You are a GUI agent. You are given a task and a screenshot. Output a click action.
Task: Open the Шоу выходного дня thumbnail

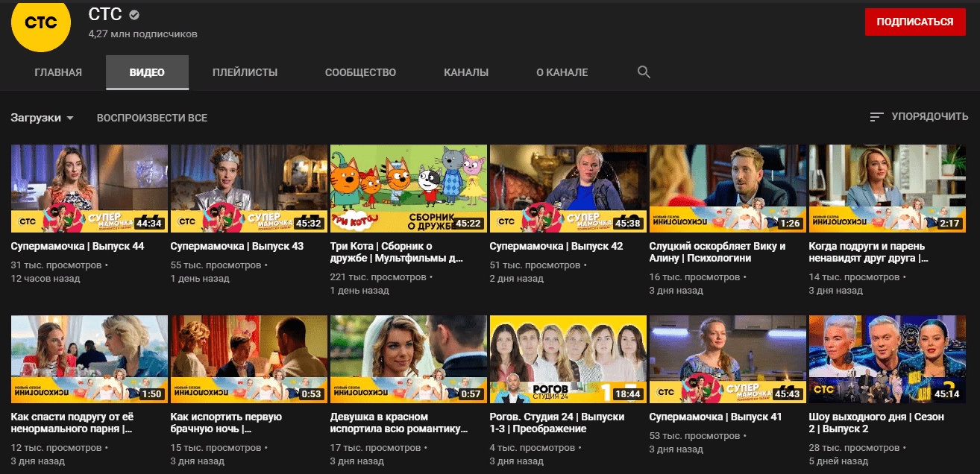pos(888,359)
